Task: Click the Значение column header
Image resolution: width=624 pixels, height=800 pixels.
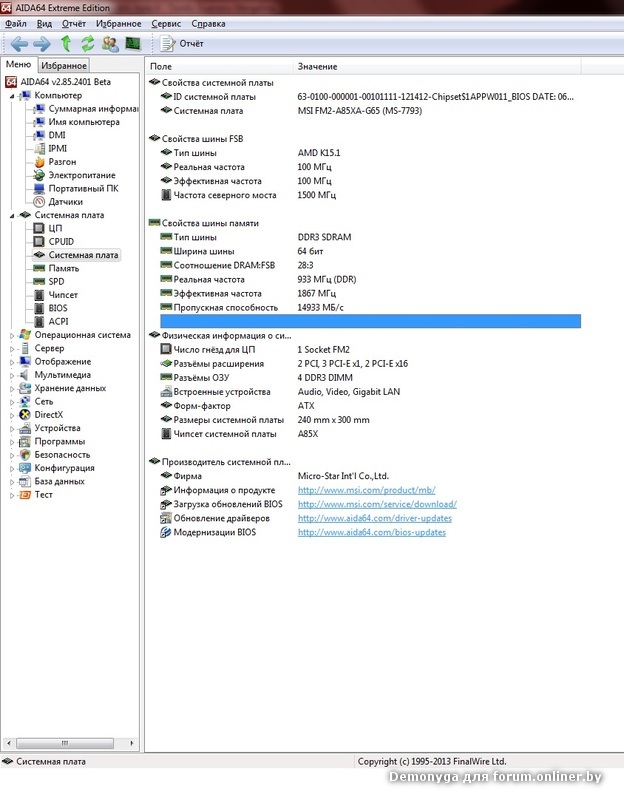Action: click(x=437, y=66)
